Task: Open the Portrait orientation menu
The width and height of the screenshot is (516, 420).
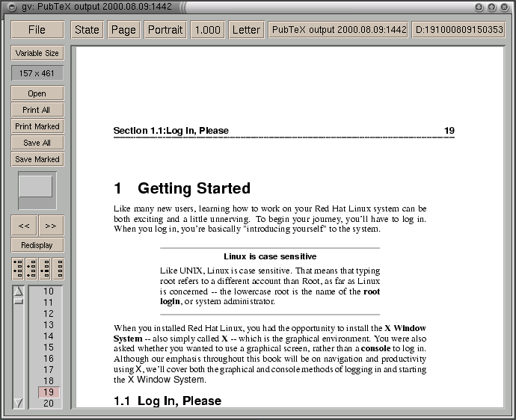Action: click(x=165, y=30)
